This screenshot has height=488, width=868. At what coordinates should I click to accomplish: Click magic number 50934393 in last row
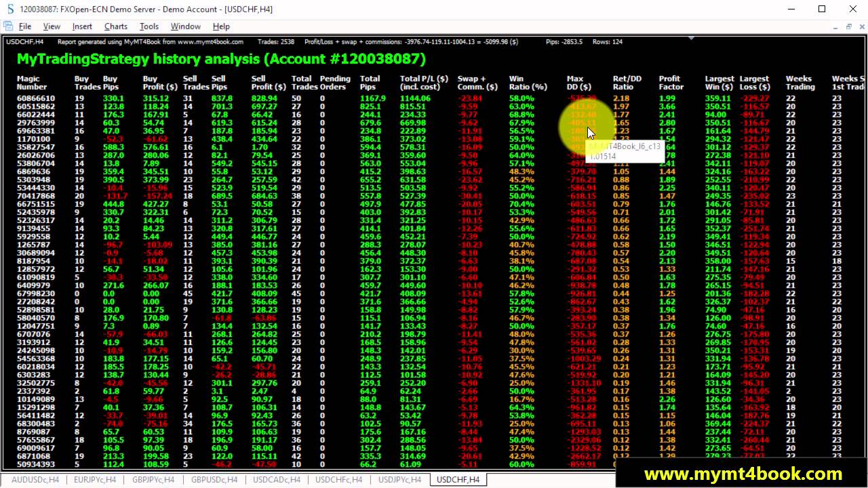click(36, 464)
